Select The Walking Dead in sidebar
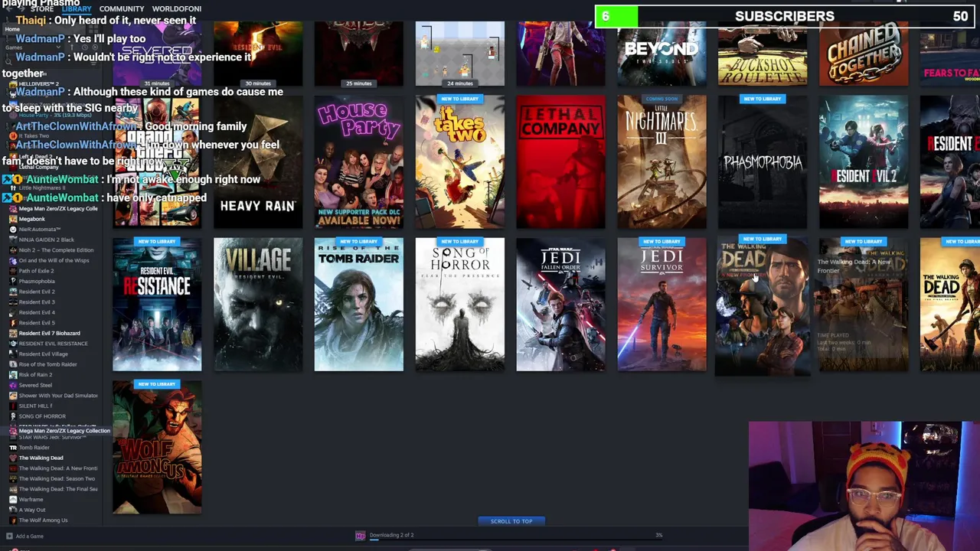980x551 pixels. (x=41, y=458)
